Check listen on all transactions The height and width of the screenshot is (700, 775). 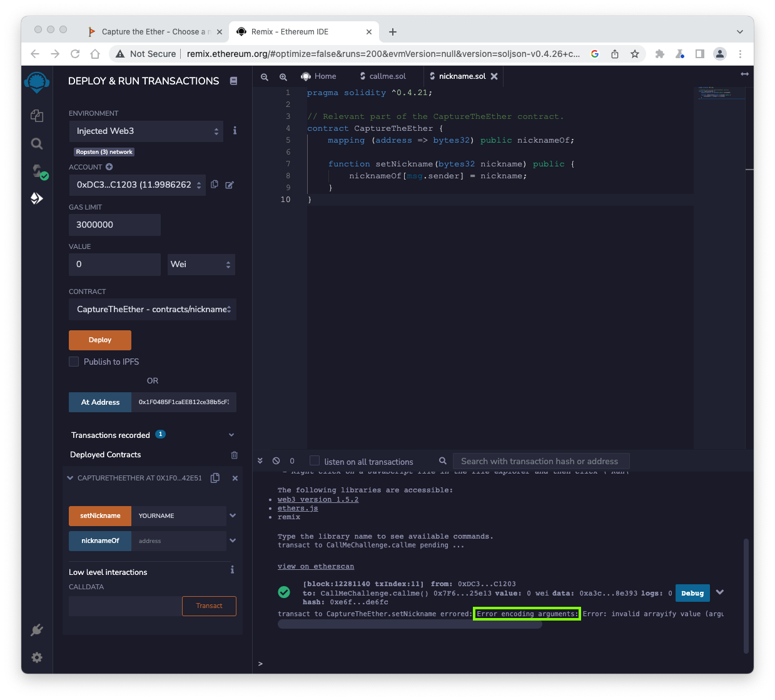point(315,461)
